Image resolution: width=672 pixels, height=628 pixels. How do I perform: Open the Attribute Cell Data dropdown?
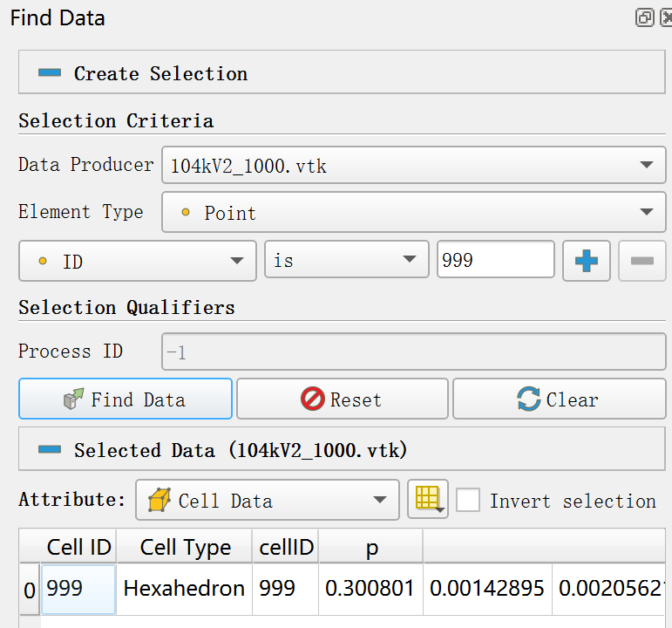[x=267, y=500]
